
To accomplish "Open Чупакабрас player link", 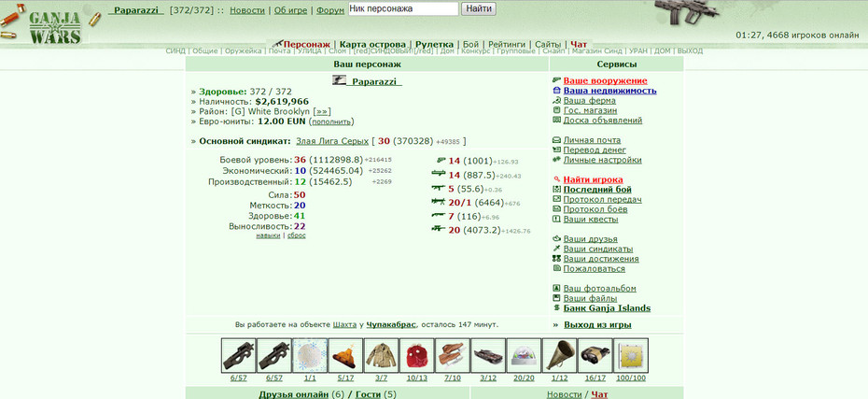I will pos(391,325).
